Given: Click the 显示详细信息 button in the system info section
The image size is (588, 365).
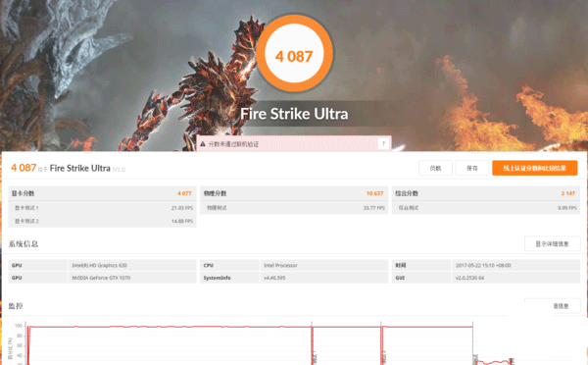Looking at the screenshot, I should 553,243.
